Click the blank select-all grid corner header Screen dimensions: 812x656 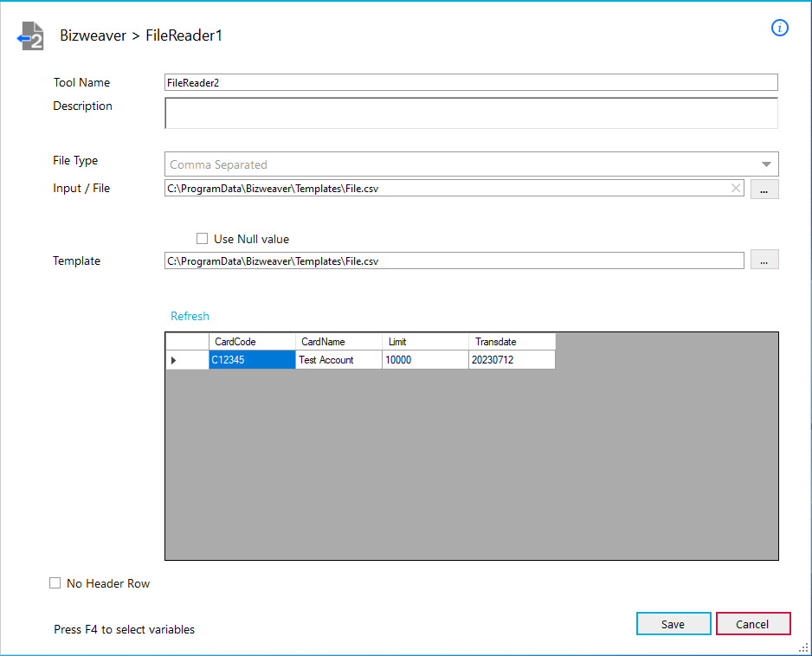pos(187,342)
